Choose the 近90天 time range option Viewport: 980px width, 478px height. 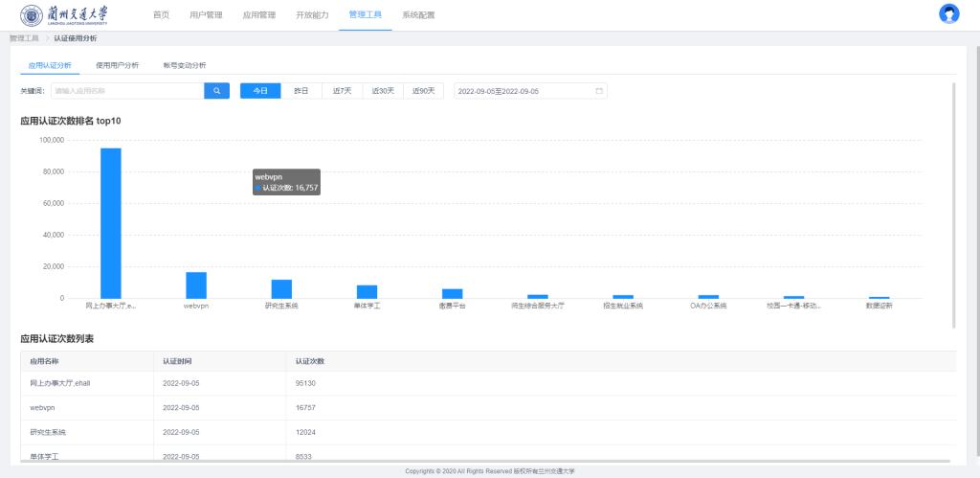tap(423, 91)
